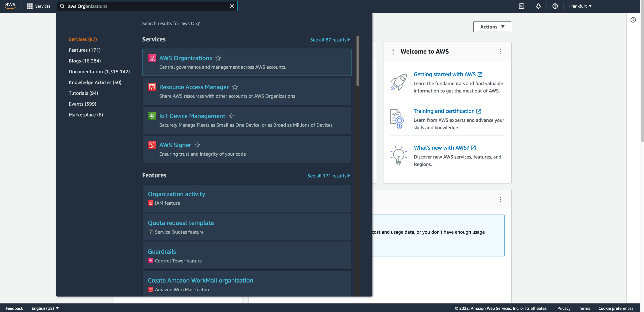Viewport: 644px width, 312px height.
Task: Select Features (171) filter category
Action: [x=85, y=50]
